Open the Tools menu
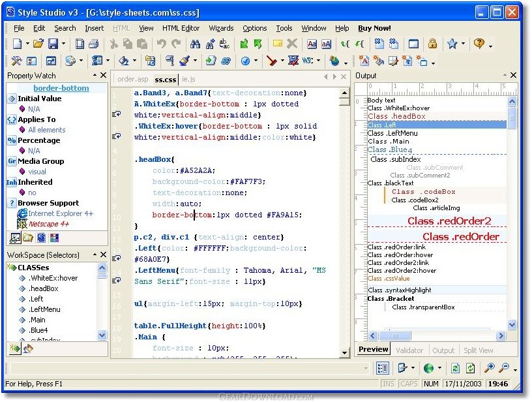The image size is (532, 402). 284,28
